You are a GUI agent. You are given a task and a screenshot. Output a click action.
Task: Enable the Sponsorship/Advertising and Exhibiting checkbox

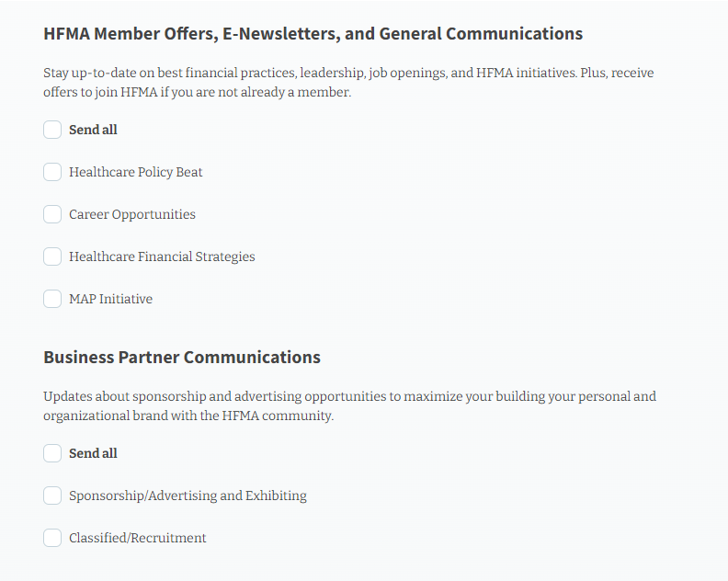[x=52, y=496]
